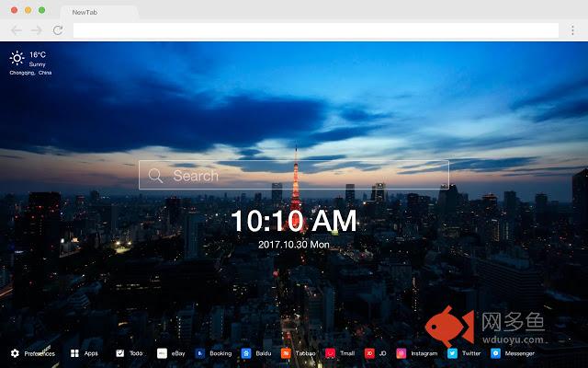This screenshot has height=368, width=588.
Task: Open the browser three-dot menu
Action: coord(572,30)
